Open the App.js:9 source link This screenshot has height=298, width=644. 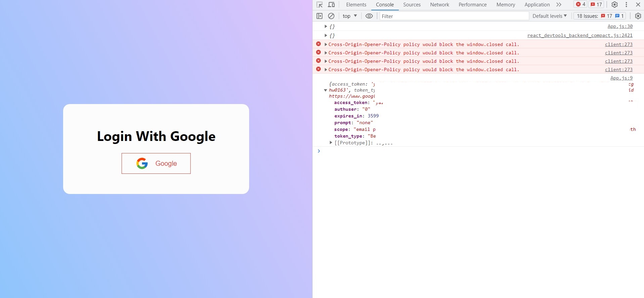[x=621, y=78]
